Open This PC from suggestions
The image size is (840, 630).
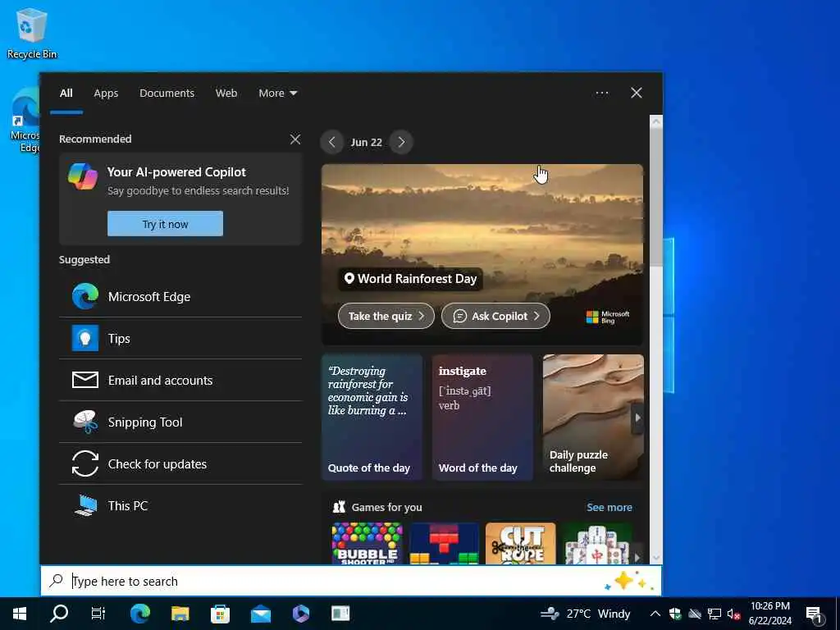click(x=180, y=505)
